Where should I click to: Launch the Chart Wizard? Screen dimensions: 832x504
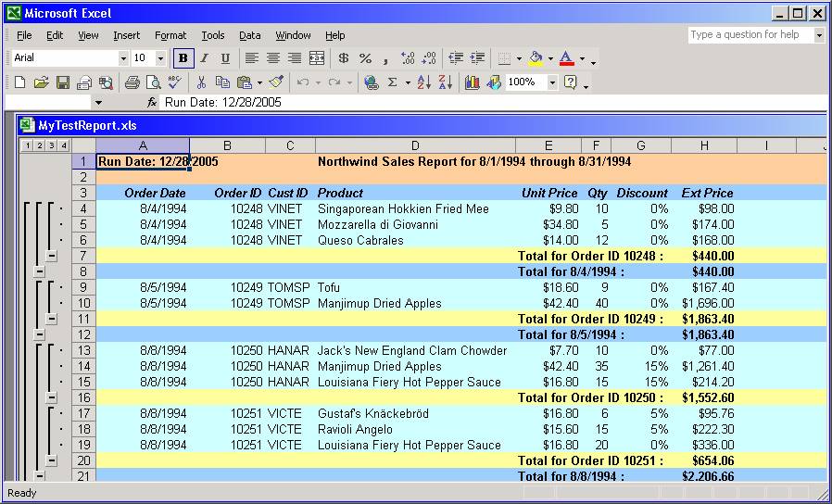[472, 82]
